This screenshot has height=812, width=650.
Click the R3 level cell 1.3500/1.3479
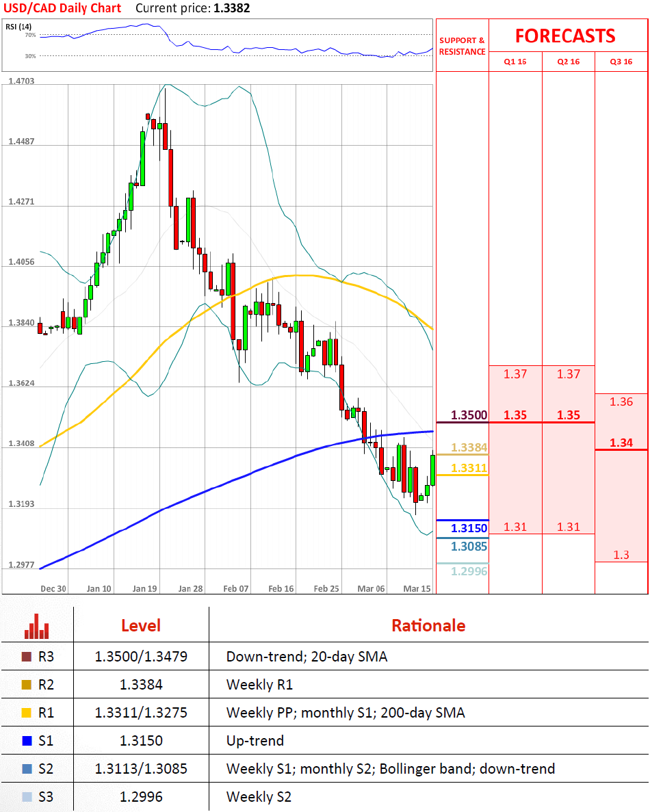(x=141, y=657)
